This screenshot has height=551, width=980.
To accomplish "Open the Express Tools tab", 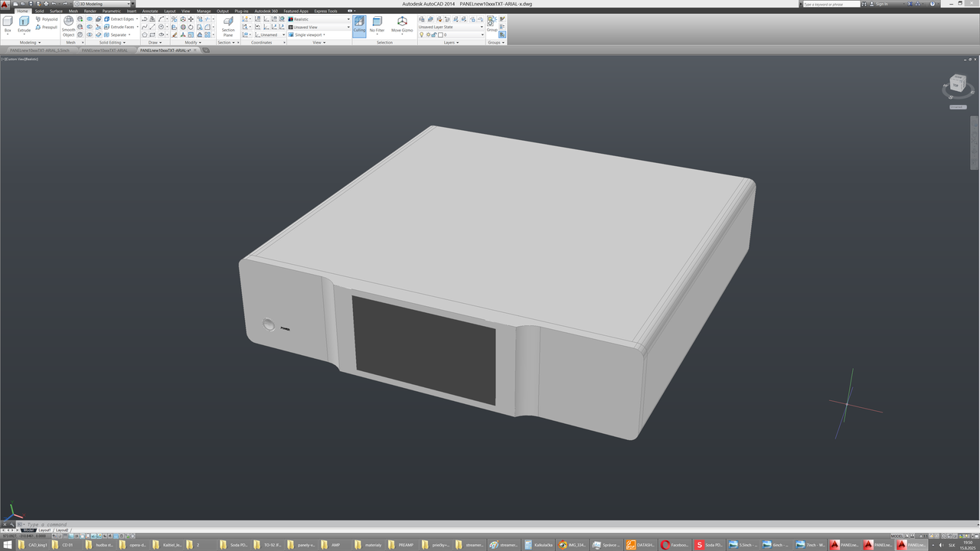I will [325, 11].
